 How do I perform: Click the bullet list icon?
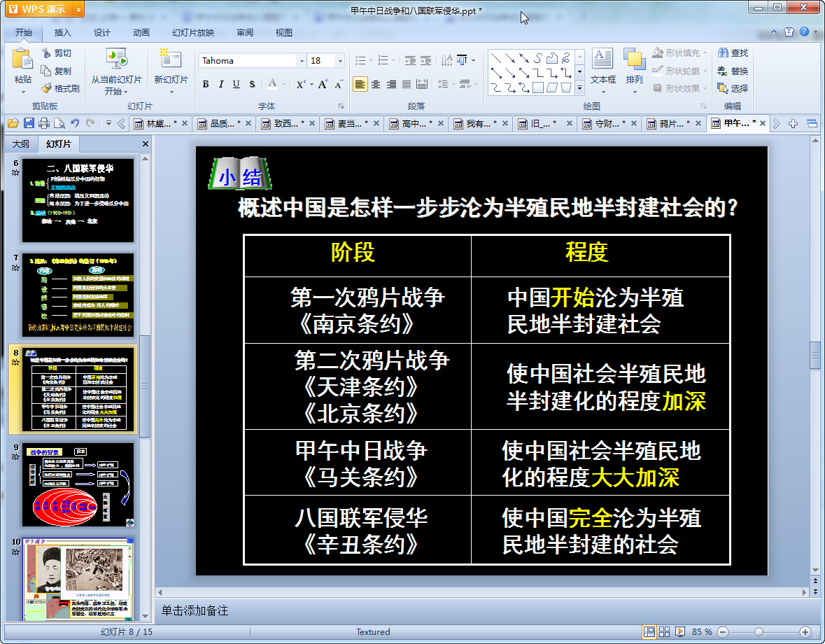tap(360, 60)
